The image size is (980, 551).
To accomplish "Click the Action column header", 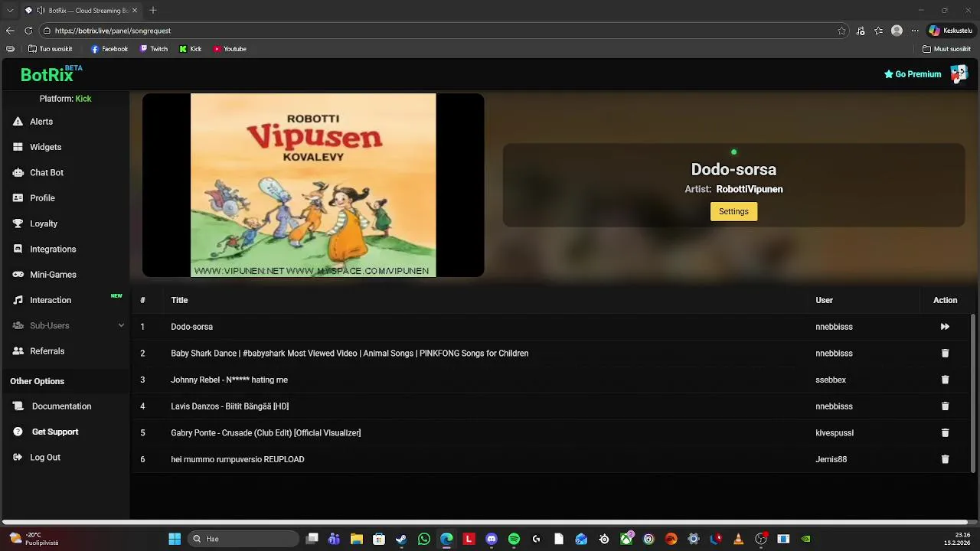I will tap(946, 300).
